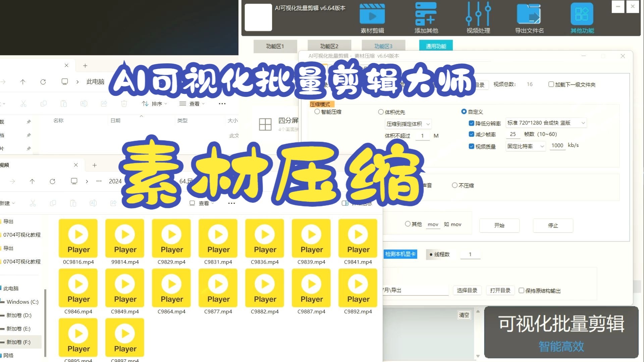Expand breadcrumb chevron before 此电脑

click(77, 82)
